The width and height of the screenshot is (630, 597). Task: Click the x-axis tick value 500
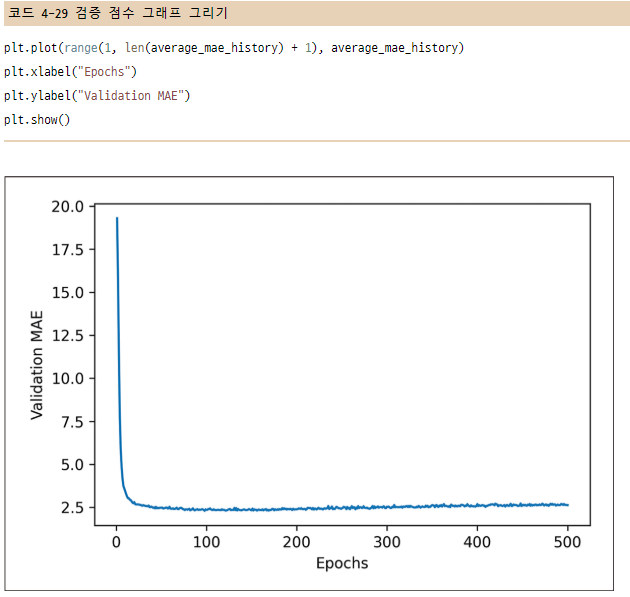click(567, 542)
